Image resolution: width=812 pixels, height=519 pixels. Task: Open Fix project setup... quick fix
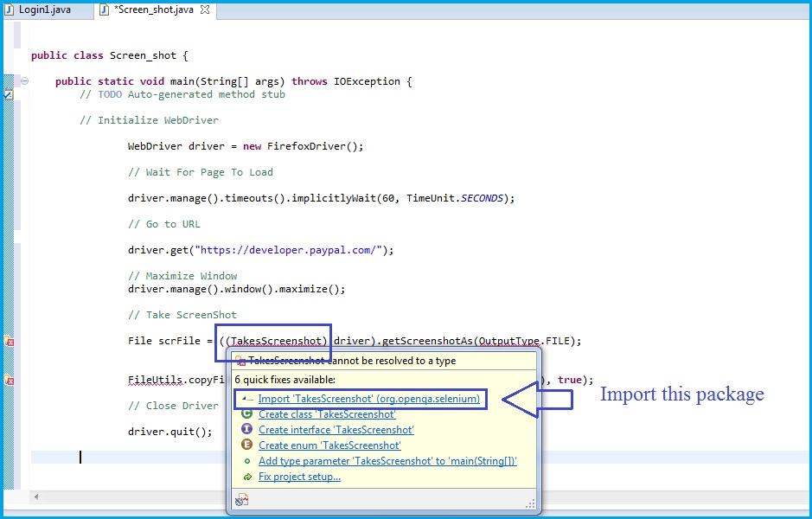pos(299,476)
